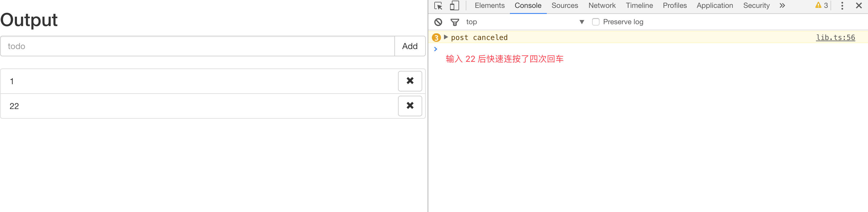Show more DevTools tabs chevron
Viewport: 868px width, 212px height.
[x=782, y=6]
